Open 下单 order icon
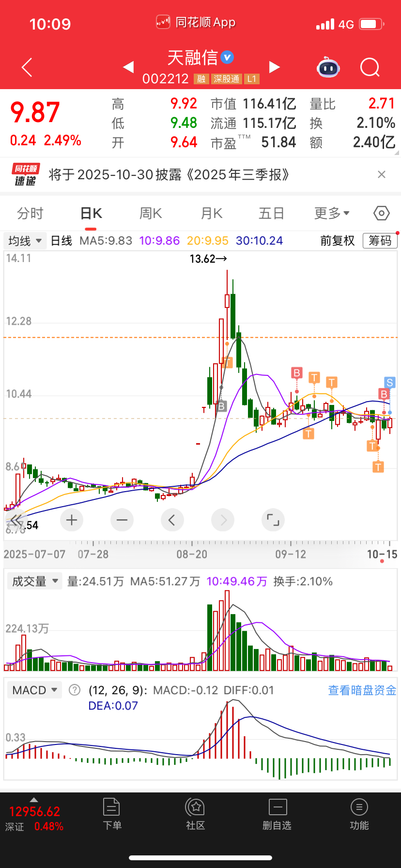Image resolution: width=401 pixels, height=868 pixels. pos(112,814)
